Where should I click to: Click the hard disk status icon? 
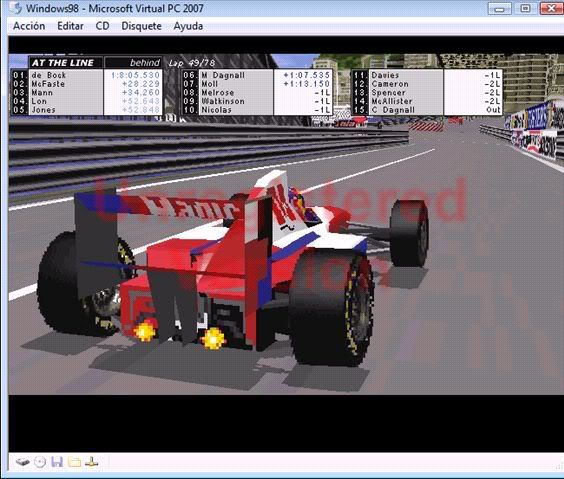pos(23,462)
